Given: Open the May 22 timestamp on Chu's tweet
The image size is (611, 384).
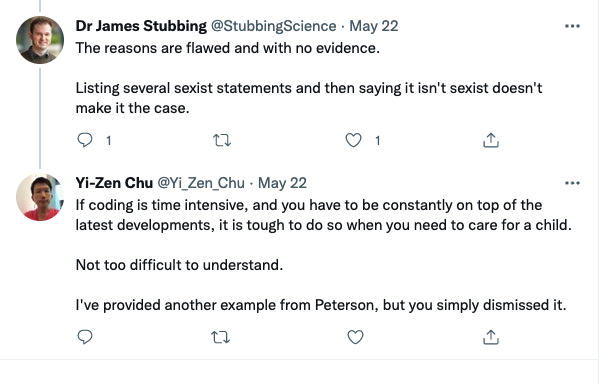Looking at the screenshot, I should point(283,183).
